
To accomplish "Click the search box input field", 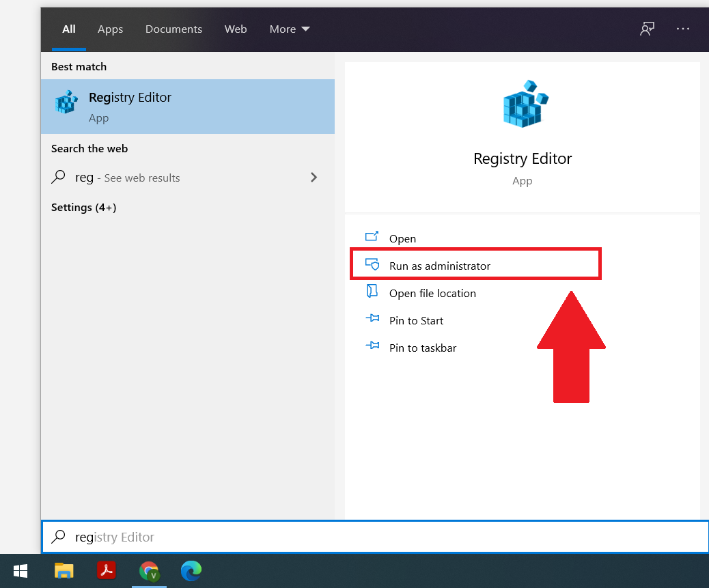I will pyautogui.click(x=375, y=537).
